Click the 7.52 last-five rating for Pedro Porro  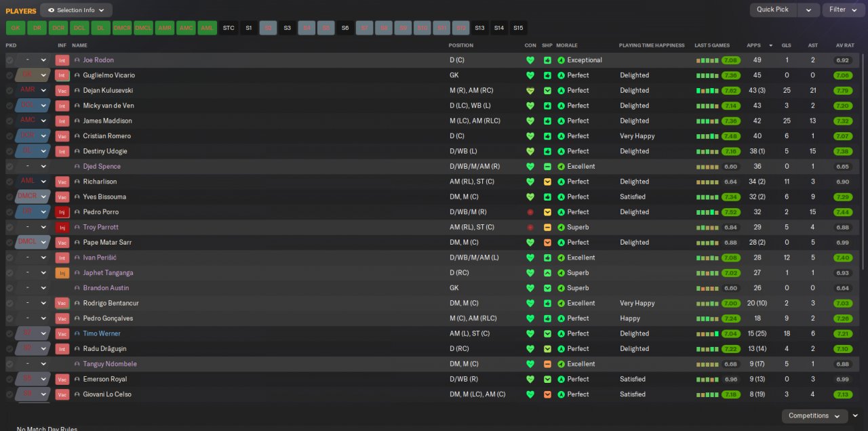click(x=730, y=212)
